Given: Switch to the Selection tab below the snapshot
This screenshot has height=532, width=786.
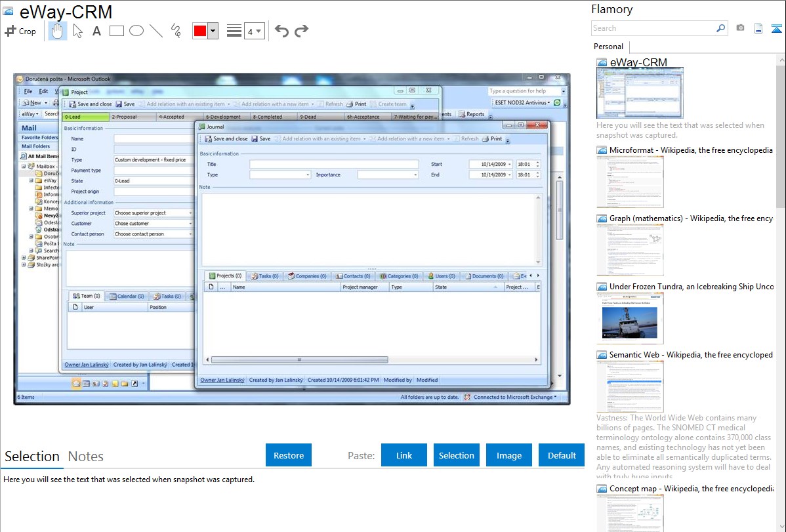Looking at the screenshot, I should (x=32, y=457).
